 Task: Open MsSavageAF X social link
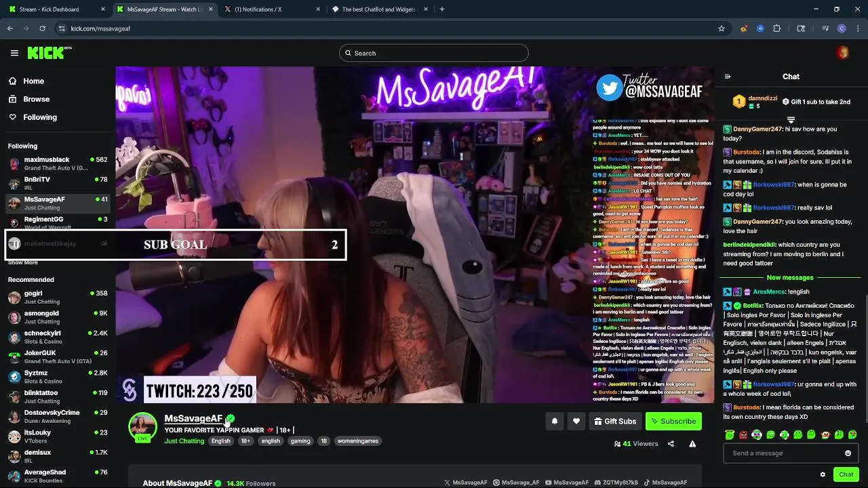466,483
